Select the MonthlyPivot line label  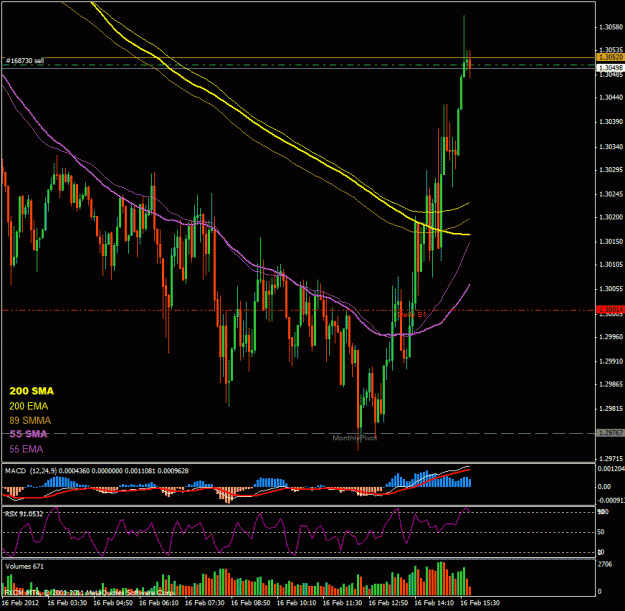[355, 438]
